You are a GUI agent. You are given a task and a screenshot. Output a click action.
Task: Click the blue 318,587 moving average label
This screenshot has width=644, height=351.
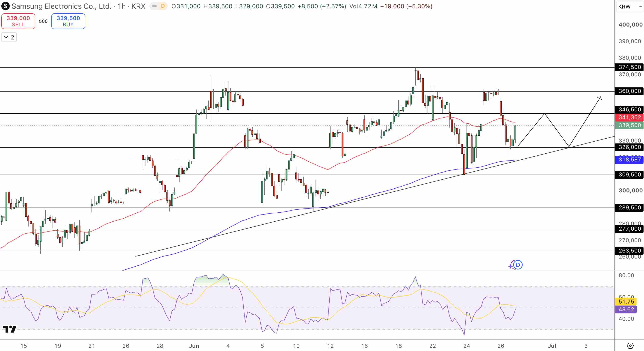(x=629, y=160)
